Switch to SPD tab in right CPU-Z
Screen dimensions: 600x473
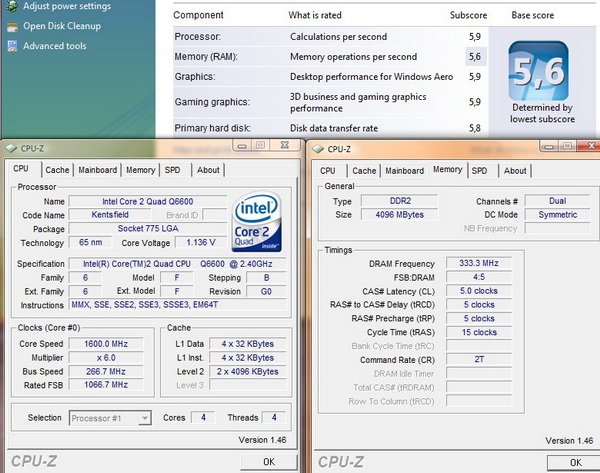[x=479, y=171]
